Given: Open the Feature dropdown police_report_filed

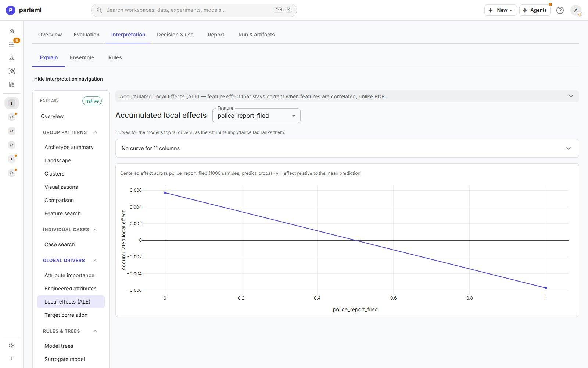Looking at the screenshot, I should [x=257, y=116].
